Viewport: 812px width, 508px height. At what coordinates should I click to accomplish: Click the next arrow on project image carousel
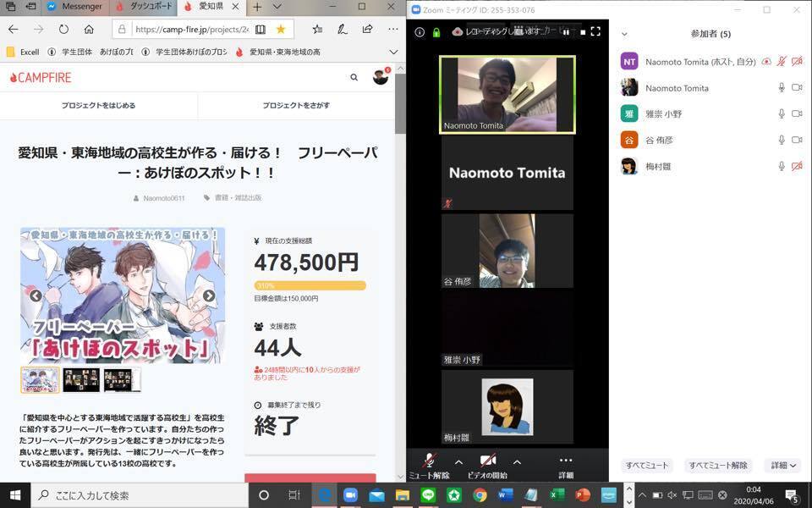[x=209, y=295]
